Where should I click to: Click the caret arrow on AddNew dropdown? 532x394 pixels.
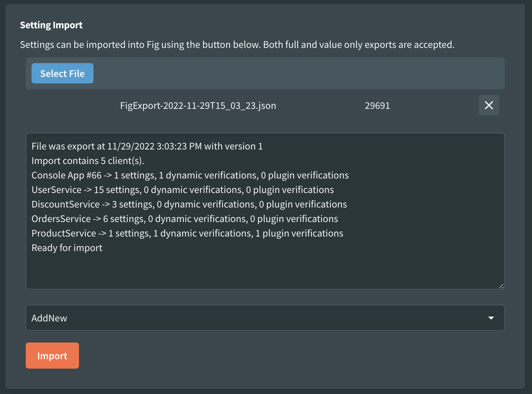[x=491, y=318]
